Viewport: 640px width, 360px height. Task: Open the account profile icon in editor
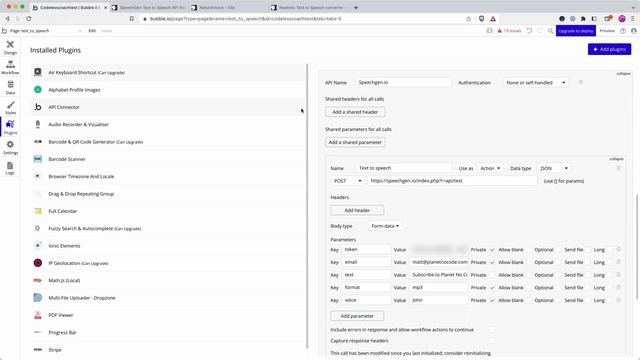[633, 31]
